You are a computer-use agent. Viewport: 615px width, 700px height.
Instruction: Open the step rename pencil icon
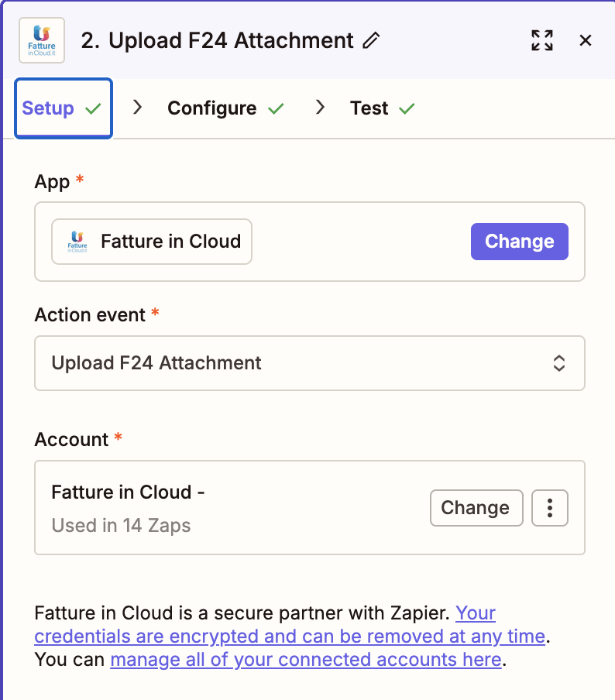[373, 40]
